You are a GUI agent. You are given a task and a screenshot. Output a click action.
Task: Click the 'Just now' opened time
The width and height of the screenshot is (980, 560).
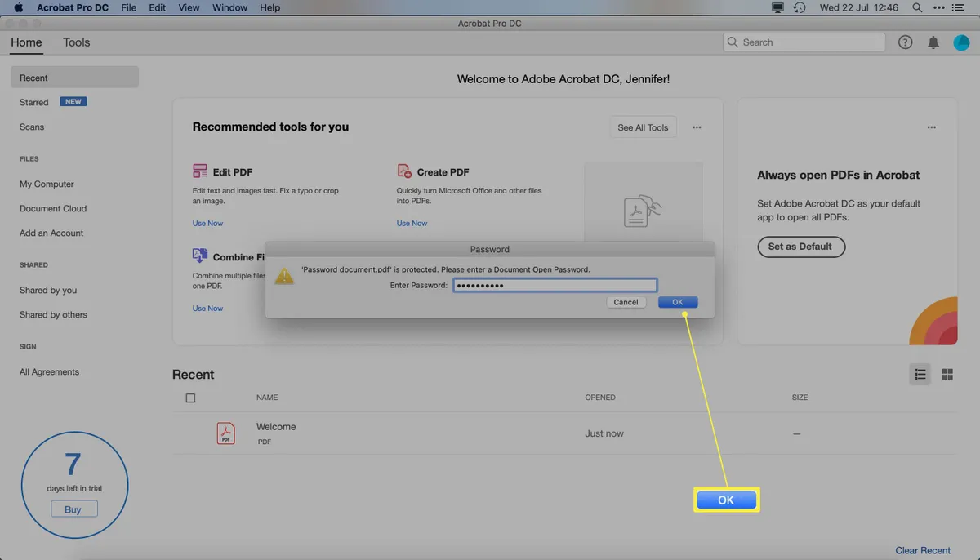click(x=604, y=433)
